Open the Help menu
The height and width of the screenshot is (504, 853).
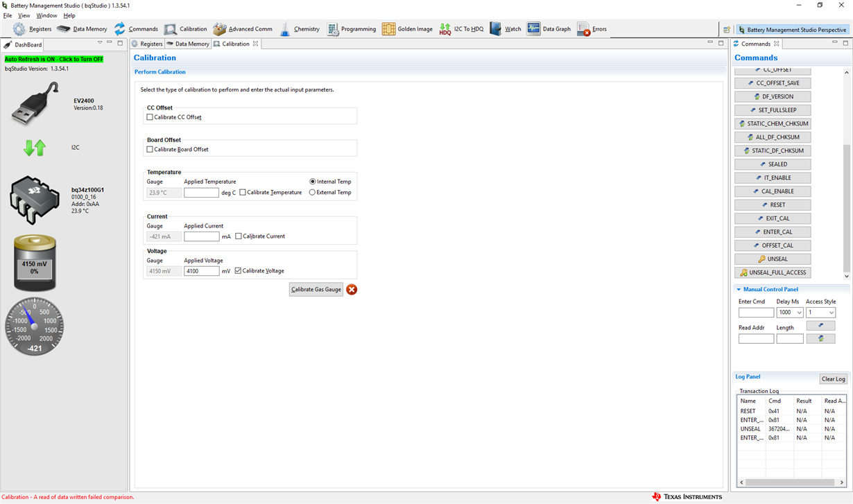pos(69,15)
